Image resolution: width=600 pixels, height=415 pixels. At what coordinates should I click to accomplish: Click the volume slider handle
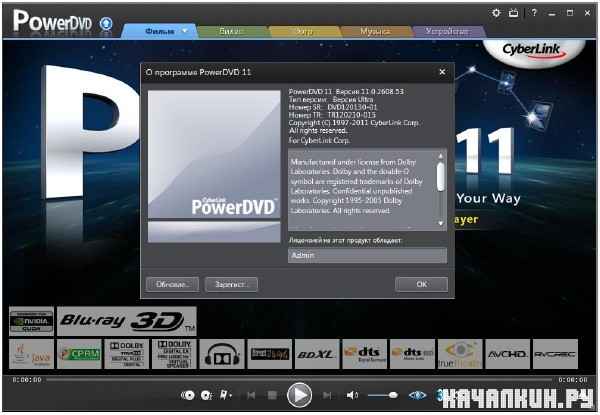tap(393, 395)
